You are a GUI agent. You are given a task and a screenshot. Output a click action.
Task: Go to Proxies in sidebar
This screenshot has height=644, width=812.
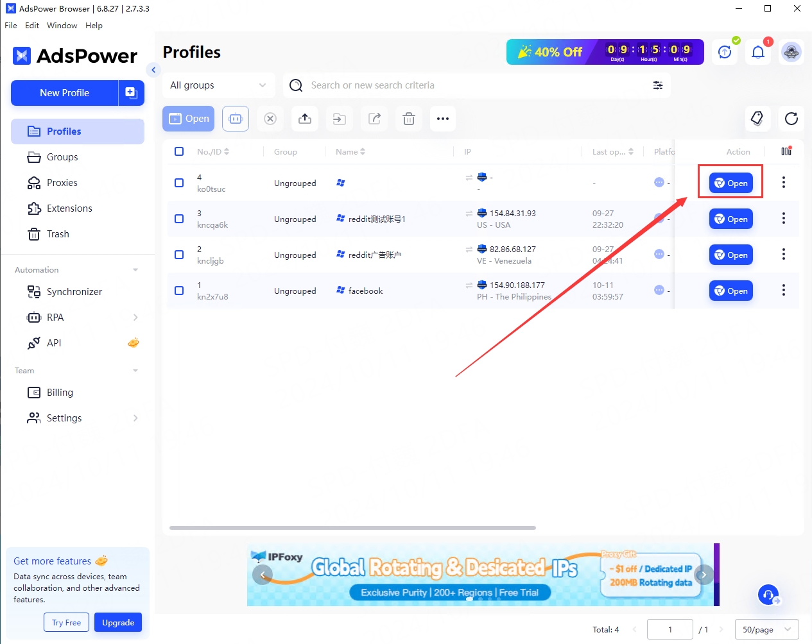click(x=62, y=183)
